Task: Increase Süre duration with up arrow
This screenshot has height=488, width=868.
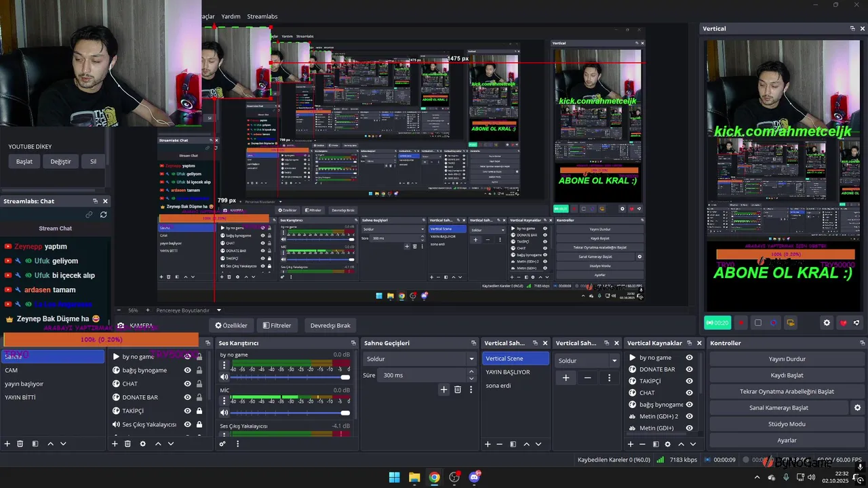Action: [471, 371]
